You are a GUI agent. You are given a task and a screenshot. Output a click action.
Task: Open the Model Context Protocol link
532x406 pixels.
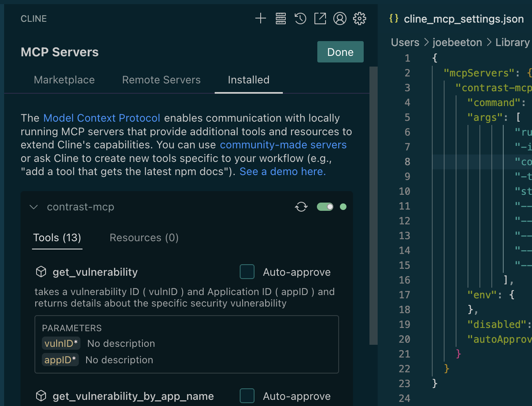[102, 118]
